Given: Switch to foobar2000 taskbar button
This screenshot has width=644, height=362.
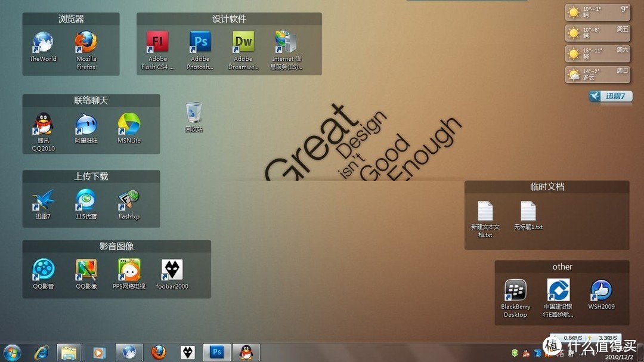Looking at the screenshot, I should tap(188, 352).
